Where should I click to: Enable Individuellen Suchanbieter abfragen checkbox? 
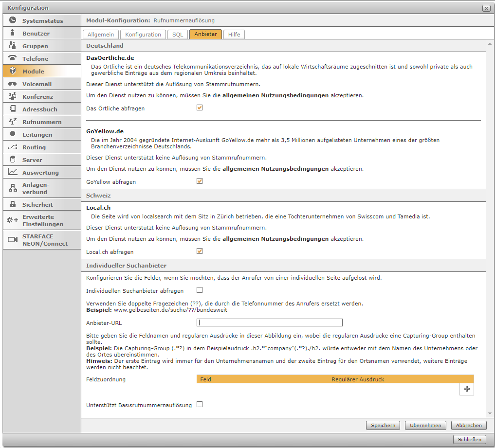200,290
